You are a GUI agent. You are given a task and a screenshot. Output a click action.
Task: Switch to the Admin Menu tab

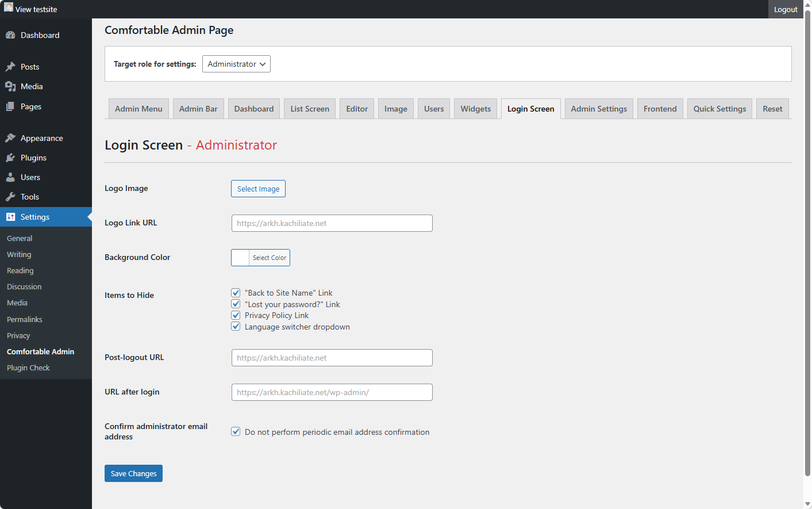138,109
